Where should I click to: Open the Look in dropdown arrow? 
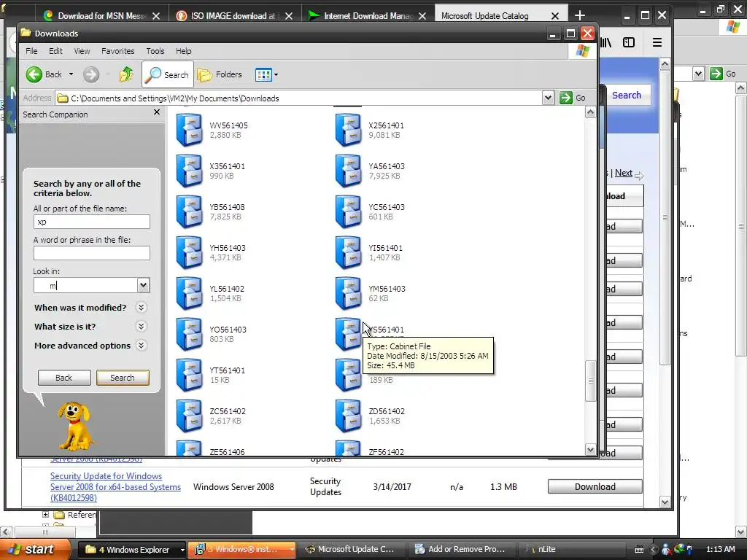[x=143, y=285]
